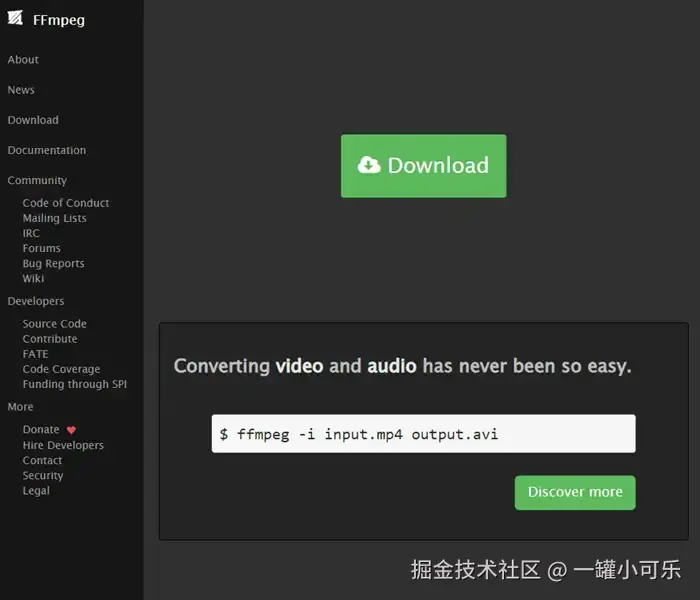Screen dimensions: 700x600
Task: Select the Community sidebar heading
Action: pyautogui.click(x=37, y=180)
